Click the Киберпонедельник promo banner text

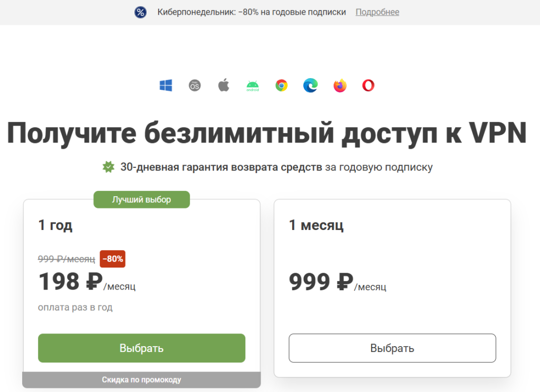pos(252,12)
